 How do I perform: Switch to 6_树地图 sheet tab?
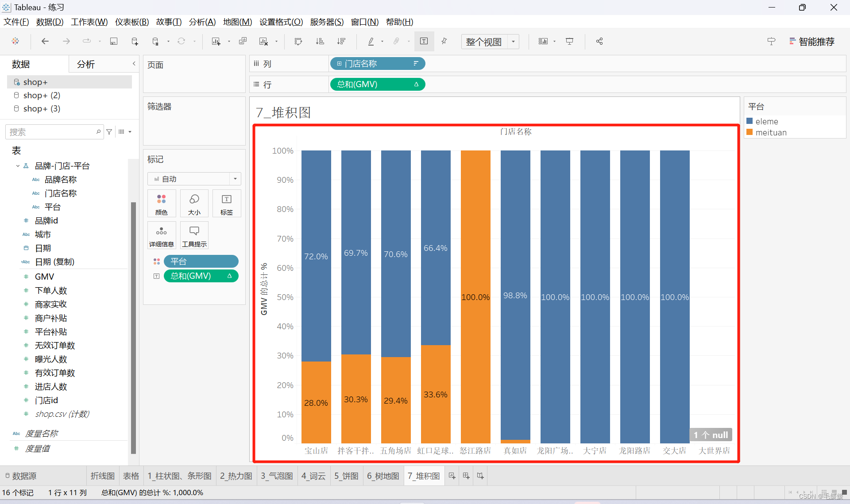(383, 476)
